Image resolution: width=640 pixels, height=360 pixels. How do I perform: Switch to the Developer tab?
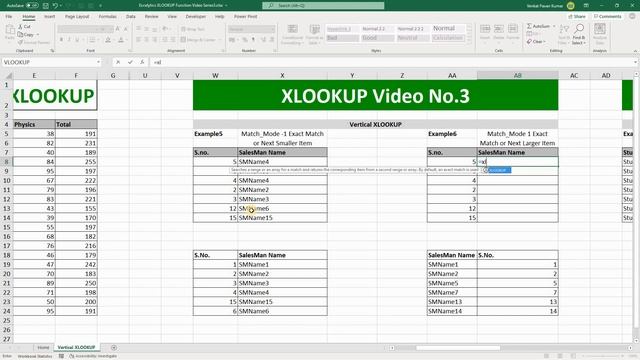[196, 17]
